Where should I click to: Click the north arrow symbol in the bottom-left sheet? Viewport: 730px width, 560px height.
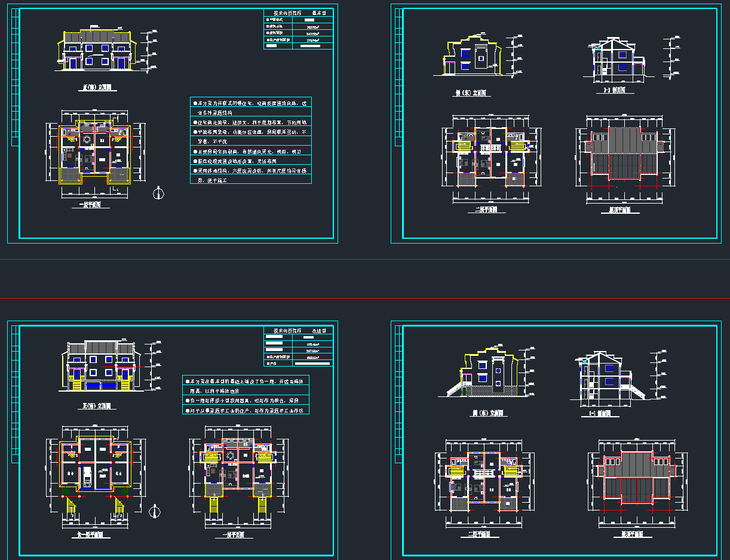pyautogui.click(x=154, y=512)
